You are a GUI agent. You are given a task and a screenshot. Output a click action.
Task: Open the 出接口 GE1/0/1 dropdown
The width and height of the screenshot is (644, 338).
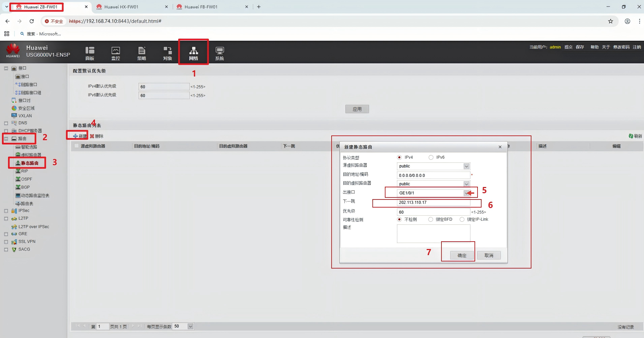click(x=466, y=193)
